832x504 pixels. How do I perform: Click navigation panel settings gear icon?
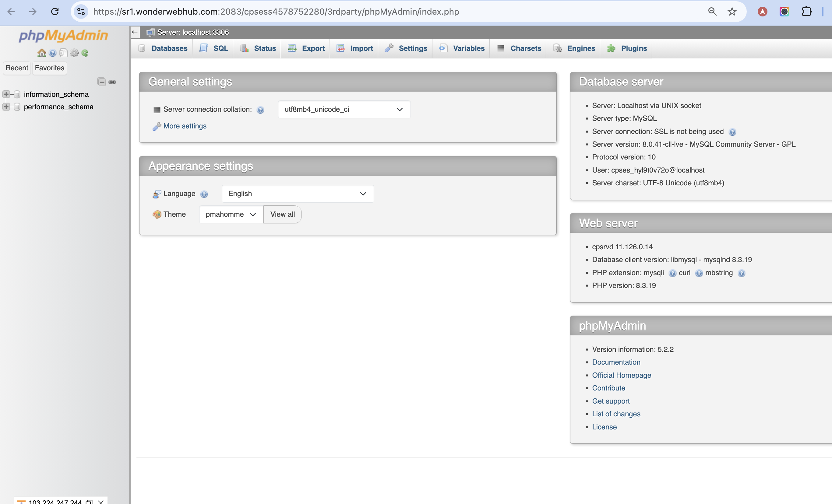click(74, 53)
